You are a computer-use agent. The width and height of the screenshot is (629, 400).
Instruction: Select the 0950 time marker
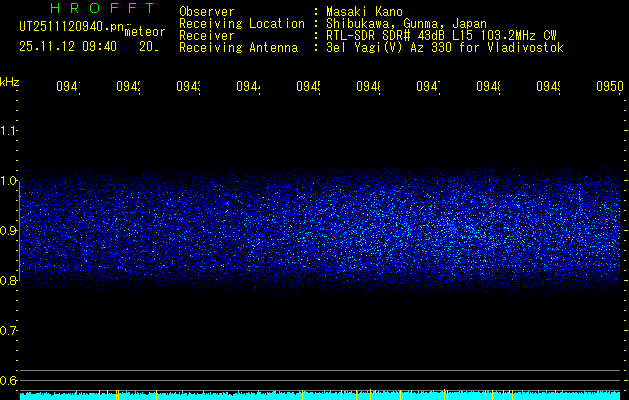607,87
